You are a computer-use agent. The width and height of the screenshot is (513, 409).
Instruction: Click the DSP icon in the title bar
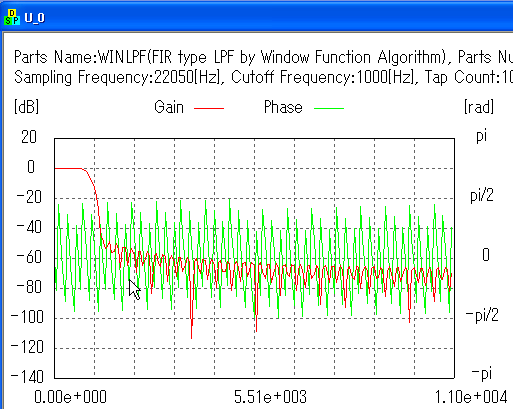(x=12, y=17)
